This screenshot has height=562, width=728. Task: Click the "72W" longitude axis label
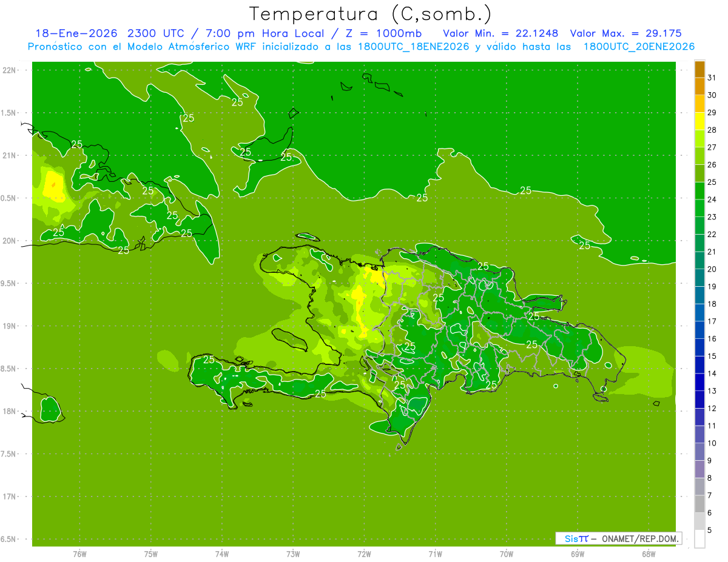pyautogui.click(x=365, y=554)
